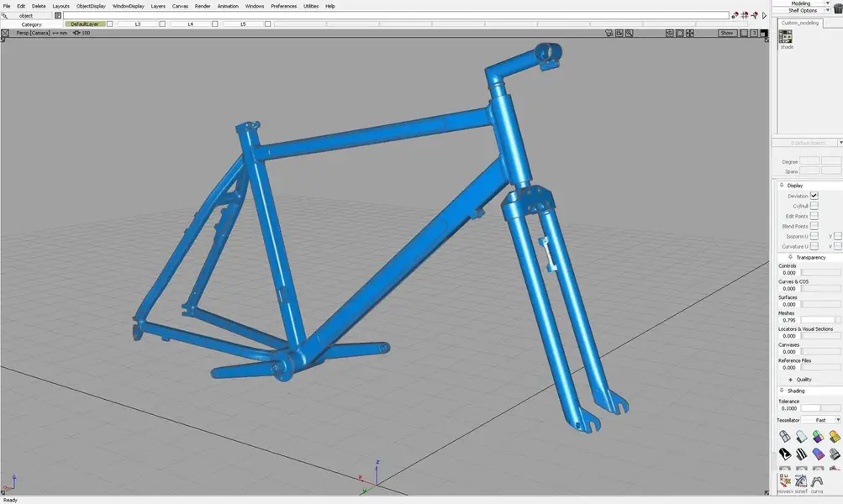The height and width of the screenshot is (504, 843).
Task: Open the Utilities menu
Action: (311, 6)
